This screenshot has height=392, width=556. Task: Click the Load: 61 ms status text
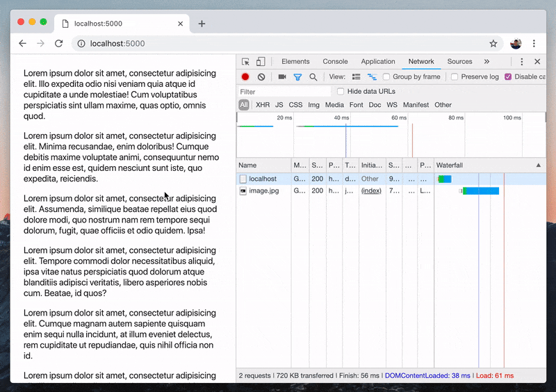(495, 376)
